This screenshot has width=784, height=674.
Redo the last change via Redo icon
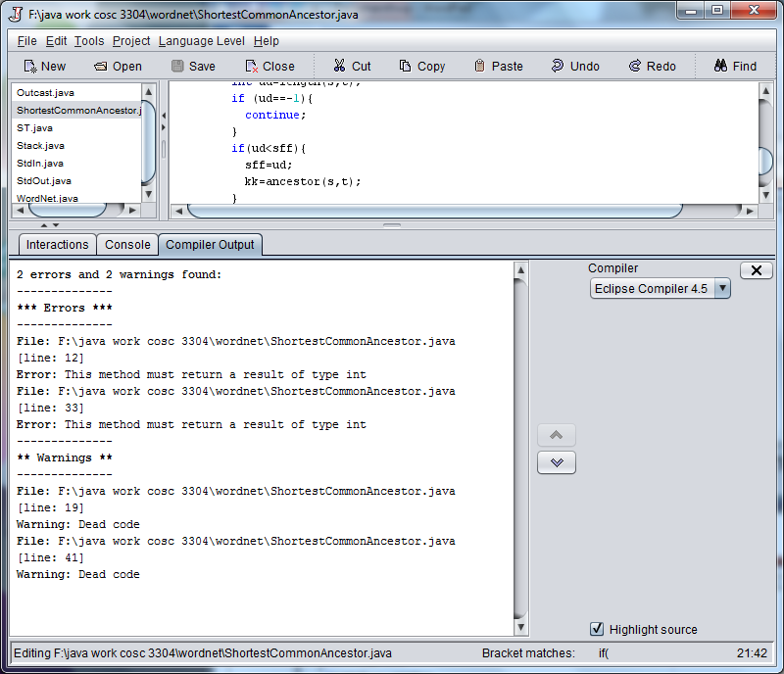point(652,66)
